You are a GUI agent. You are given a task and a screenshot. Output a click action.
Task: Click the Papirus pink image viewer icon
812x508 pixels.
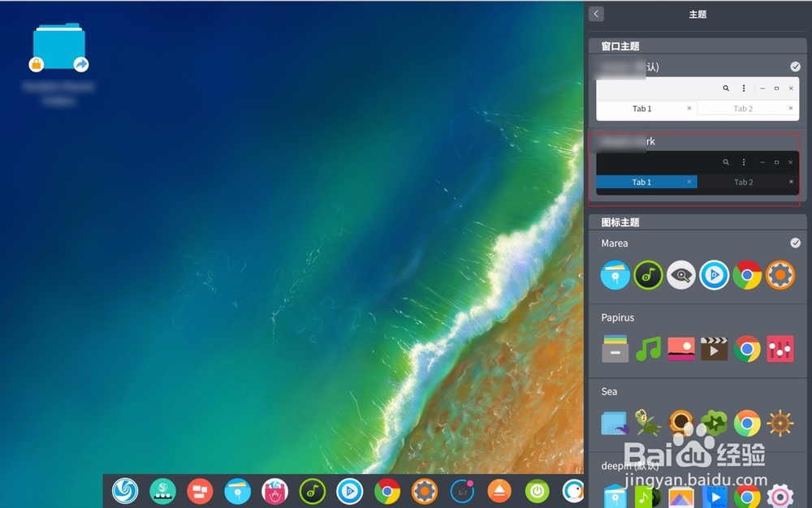(681, 349)
